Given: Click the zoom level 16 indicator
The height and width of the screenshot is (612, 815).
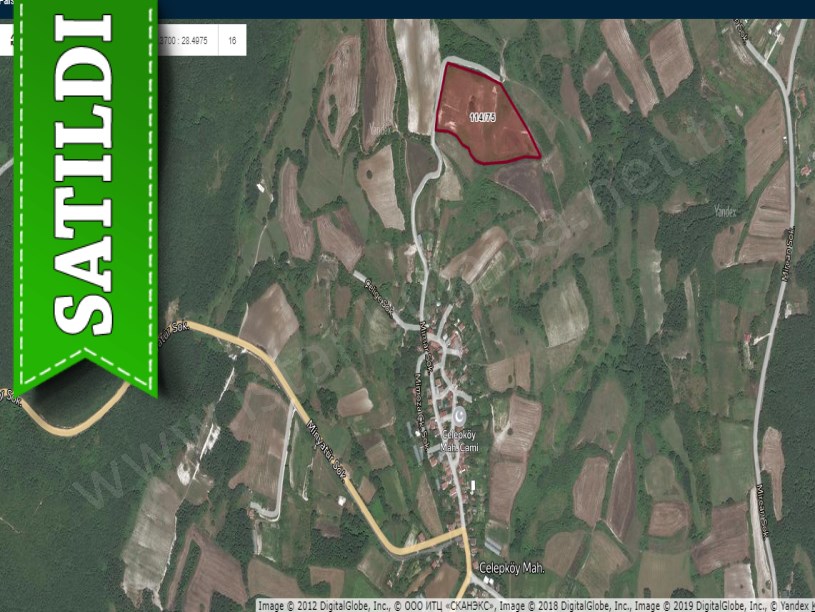Looking at the screenshot, I should pos(233,41).
